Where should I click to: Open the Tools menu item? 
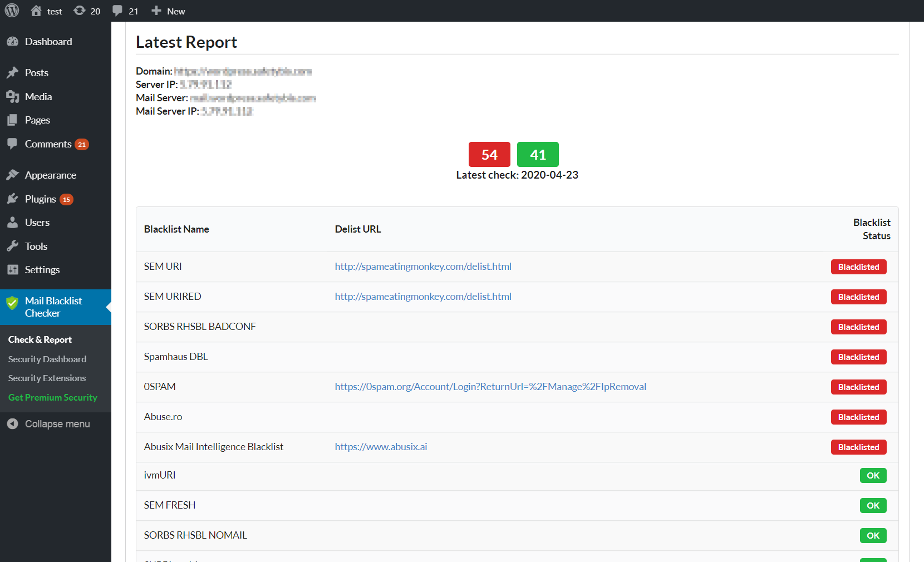pos(56,246)
